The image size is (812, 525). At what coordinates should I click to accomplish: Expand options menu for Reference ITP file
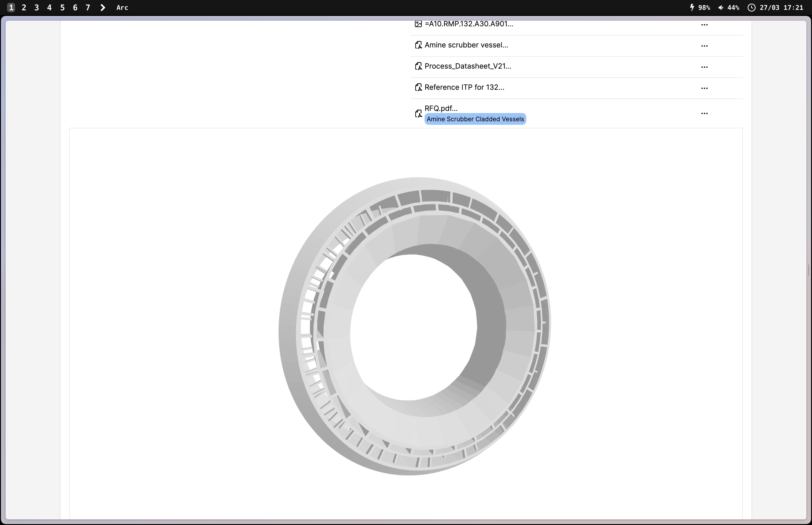tap(704, 88)
